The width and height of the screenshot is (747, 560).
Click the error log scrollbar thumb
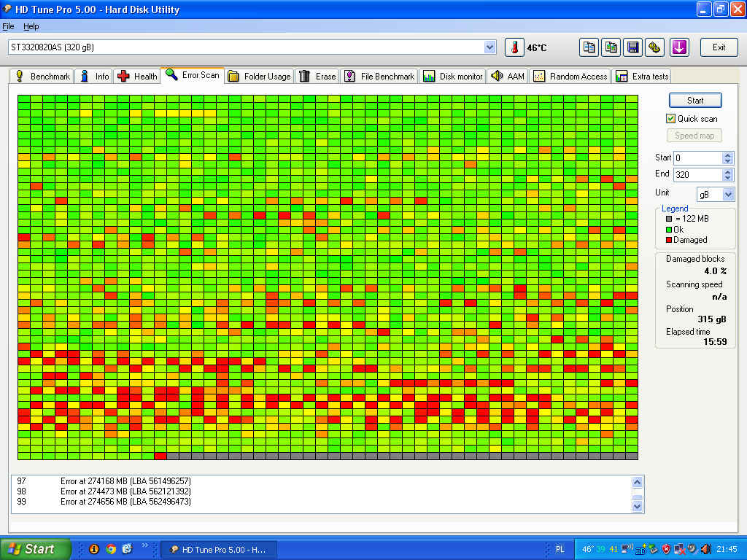637,497
